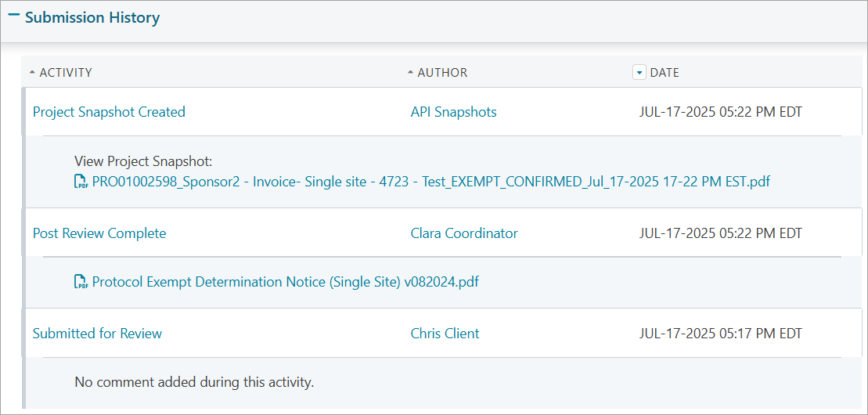Open Chris Client author link
868x415 pixels.
[x=445, y=334]
